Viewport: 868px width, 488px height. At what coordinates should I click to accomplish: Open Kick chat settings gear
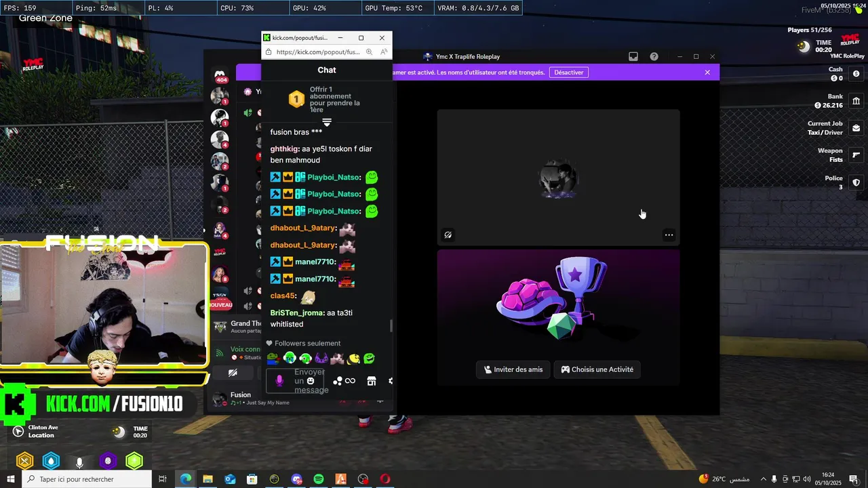[391, 382]
